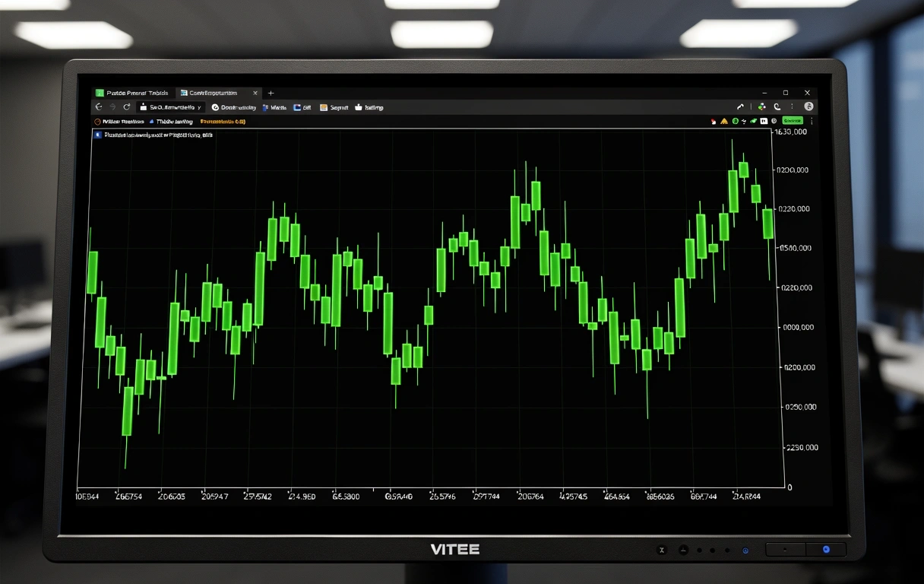Expand the vertical dots menu beside the Balance button

point(810,121)
